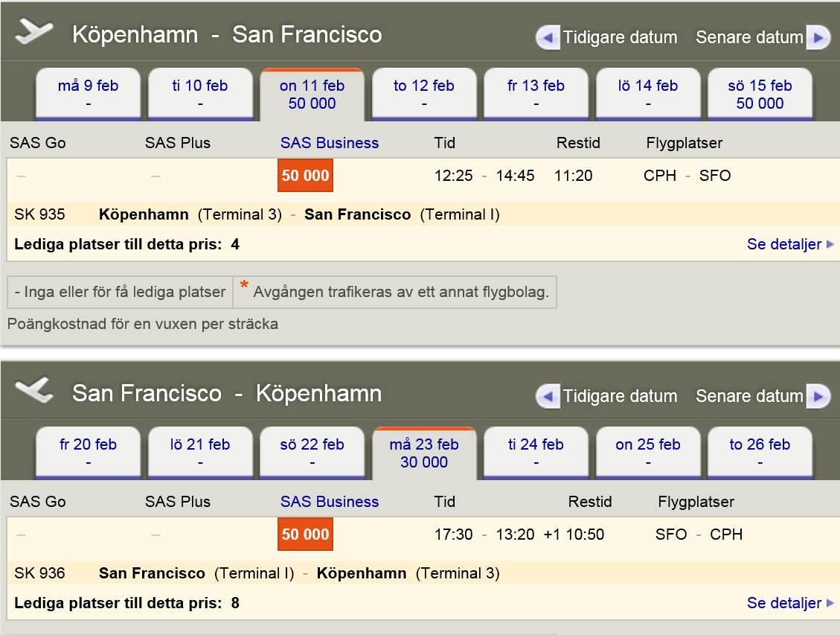Image resolution: width=840 pixels, height=635 pixels.
Task: Click the orange 50 000 price for SK 936
Action: (x=305, y=534)
